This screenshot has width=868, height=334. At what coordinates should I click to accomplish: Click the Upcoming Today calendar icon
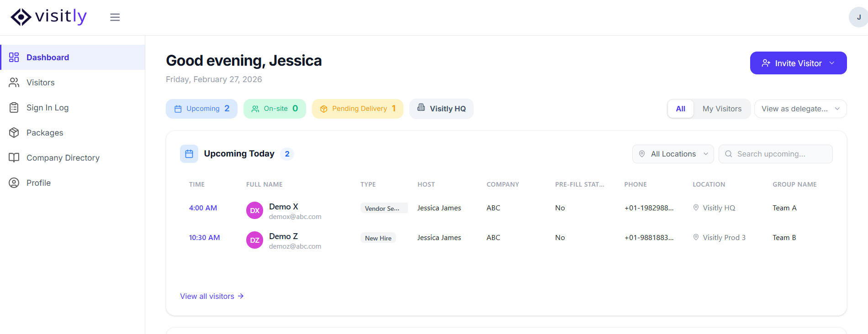189,154
